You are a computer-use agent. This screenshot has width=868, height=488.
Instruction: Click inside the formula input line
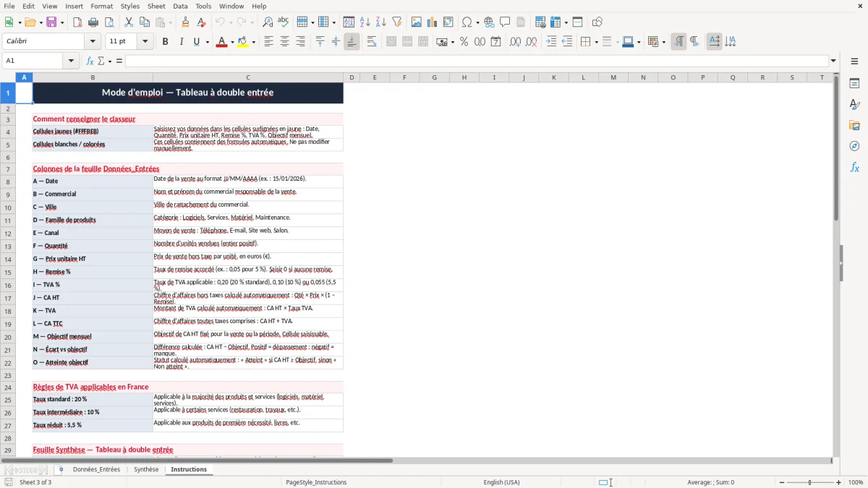click(x=477, y=61)
